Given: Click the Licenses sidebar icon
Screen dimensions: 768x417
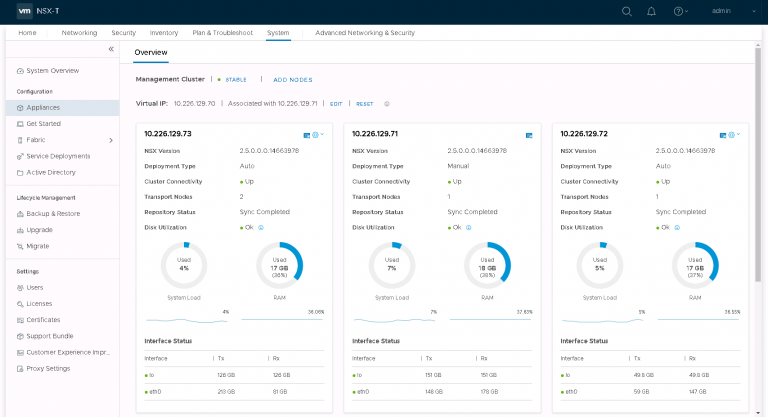Looking at the screenshot, I should tap(20, 304).
